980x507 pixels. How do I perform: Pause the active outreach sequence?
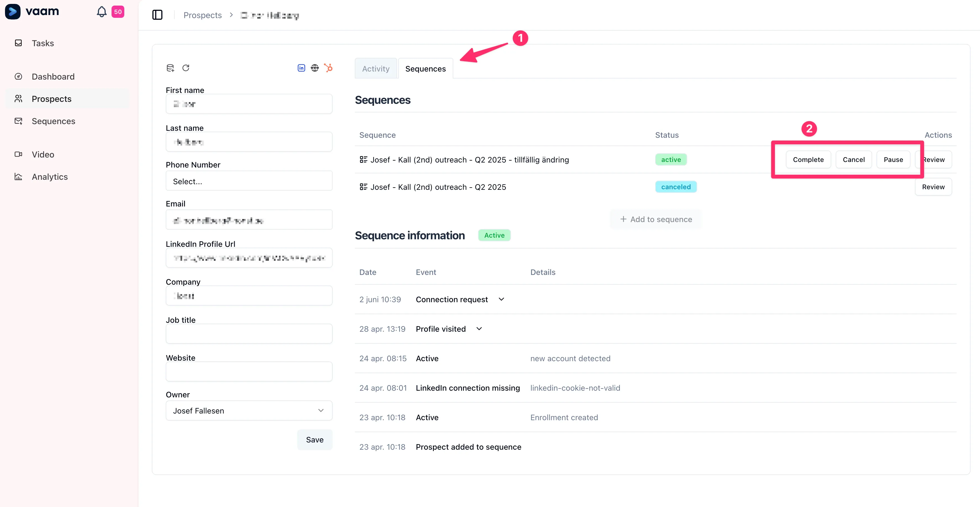893,159
